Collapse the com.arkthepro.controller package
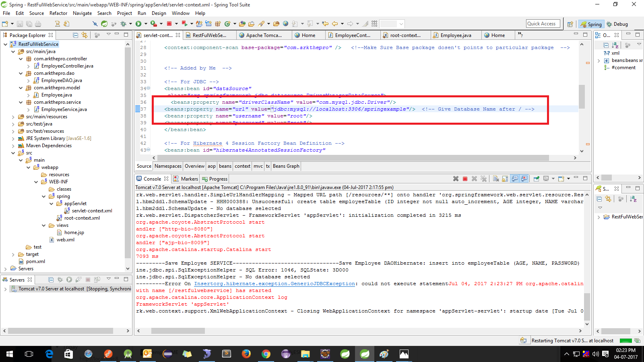 [x=21, y=58]
